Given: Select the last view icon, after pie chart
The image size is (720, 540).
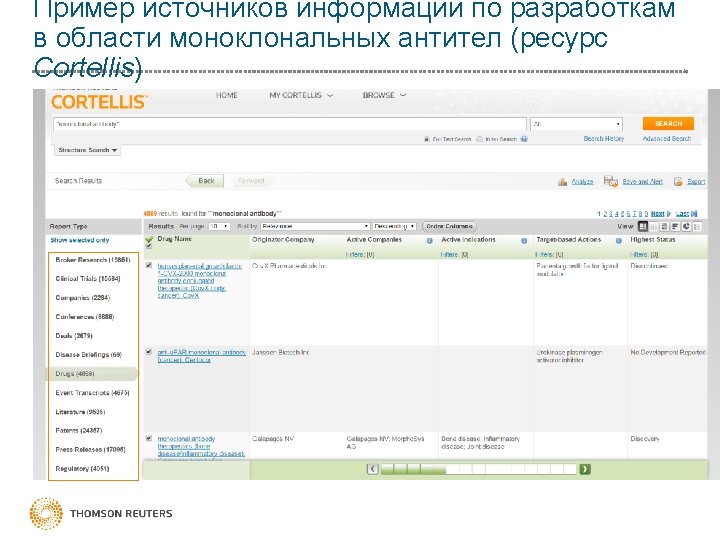Looking at the screenshot, I should 697,226.
